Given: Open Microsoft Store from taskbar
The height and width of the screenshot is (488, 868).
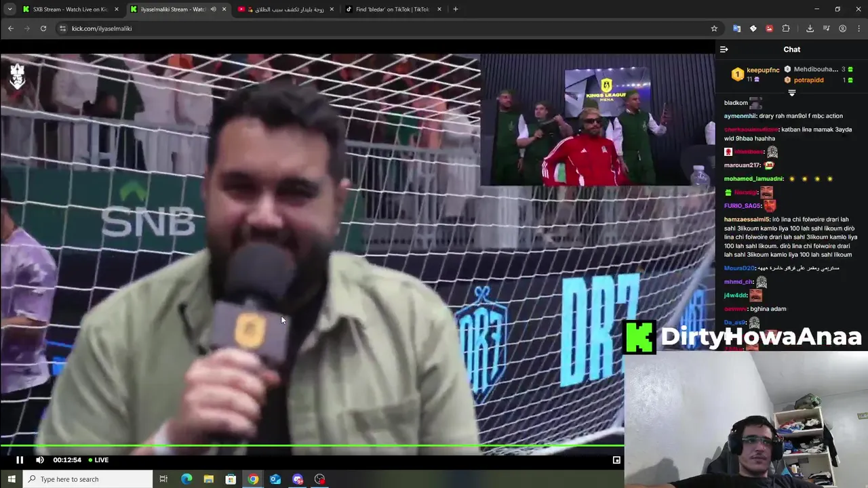Looking at the screenshot, I should coord(231,479).
